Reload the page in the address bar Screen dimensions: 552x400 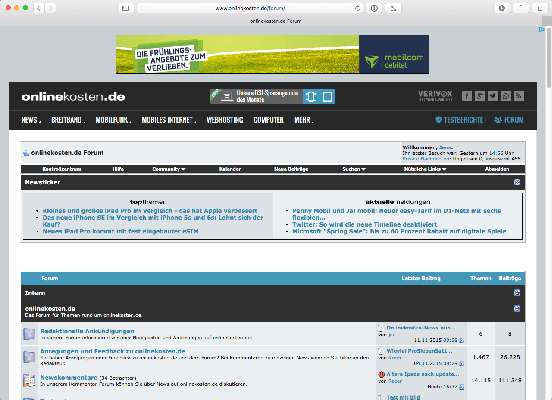[x=357, y=8]
